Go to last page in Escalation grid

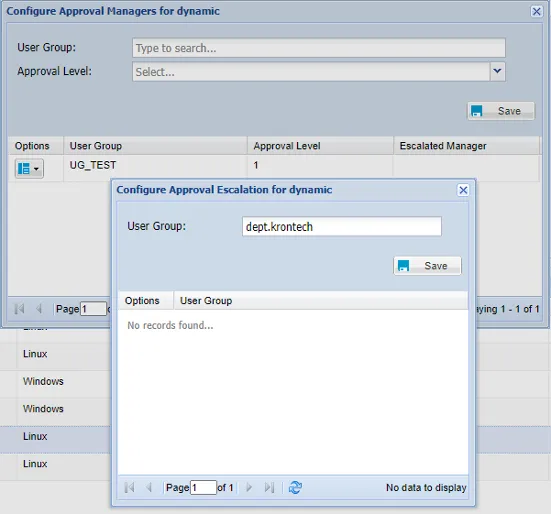pyautogui.click(x=269, y=488)
